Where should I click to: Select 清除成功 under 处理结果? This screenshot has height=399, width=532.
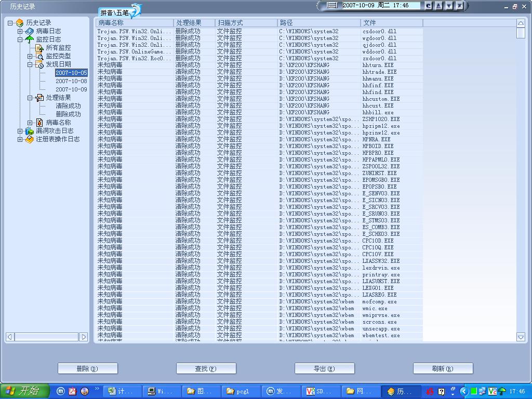(x=68, y=106)
